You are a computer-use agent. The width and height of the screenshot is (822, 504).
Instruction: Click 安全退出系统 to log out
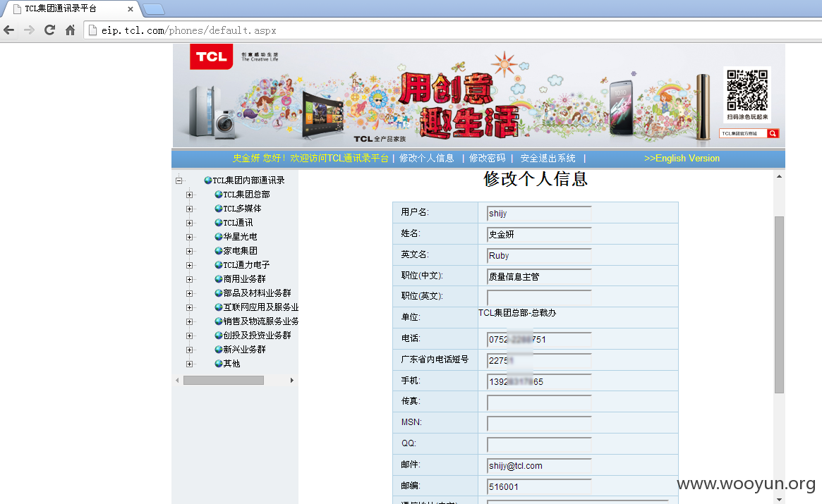click(548, 158)
